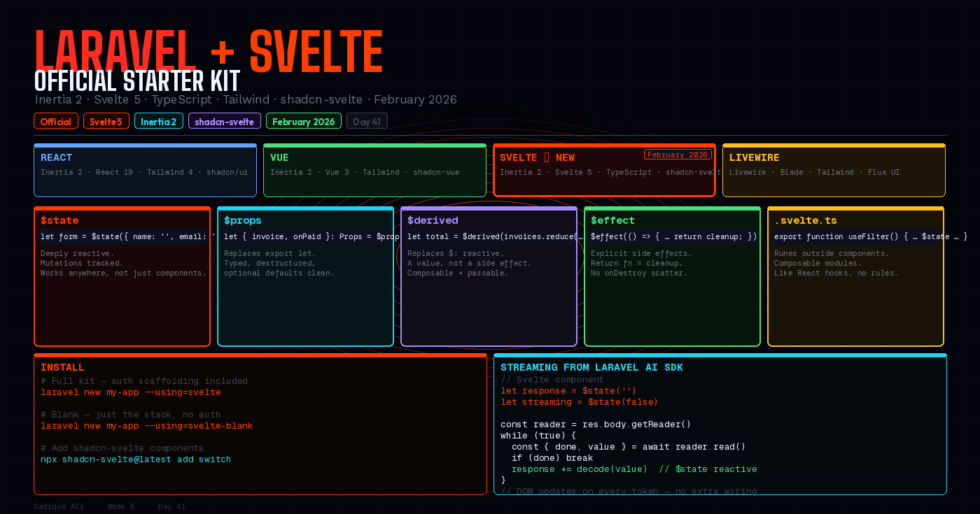Select the highlighted SVELTE NEW card
This screenshot has height=514, width=980.
point(604,169)
